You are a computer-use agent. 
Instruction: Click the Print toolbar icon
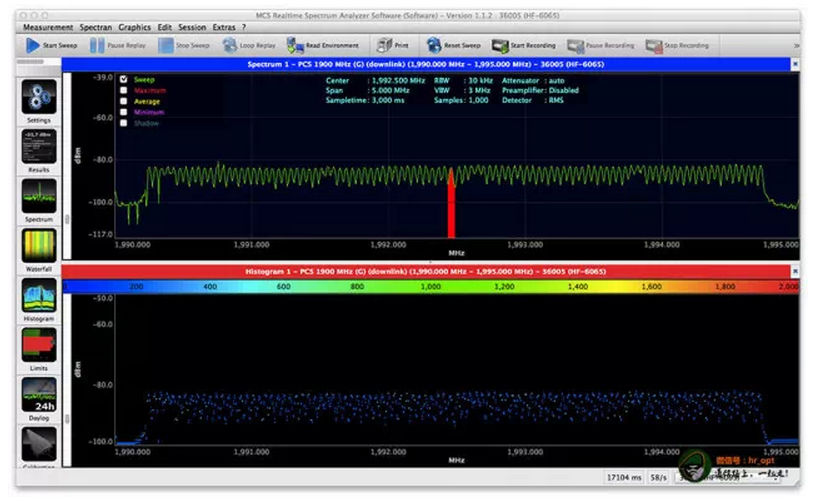click(x=384, y=45)
